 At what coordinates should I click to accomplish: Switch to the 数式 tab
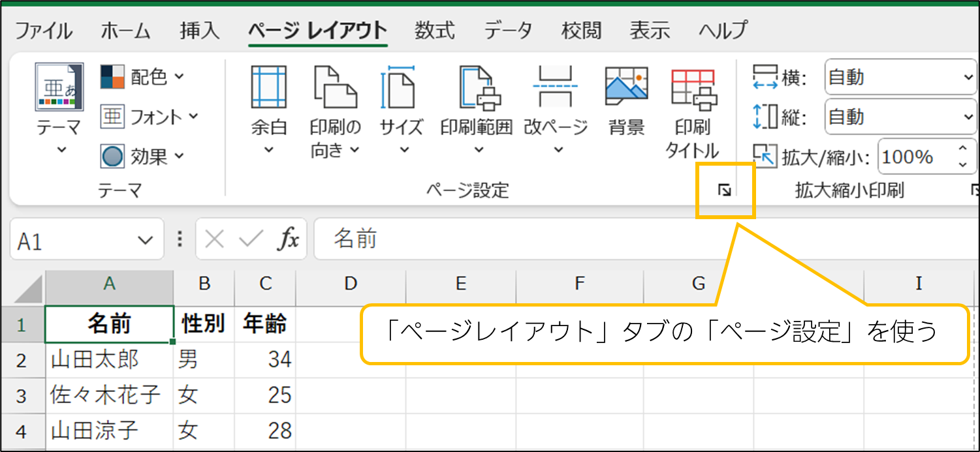[x=434, y=31]
